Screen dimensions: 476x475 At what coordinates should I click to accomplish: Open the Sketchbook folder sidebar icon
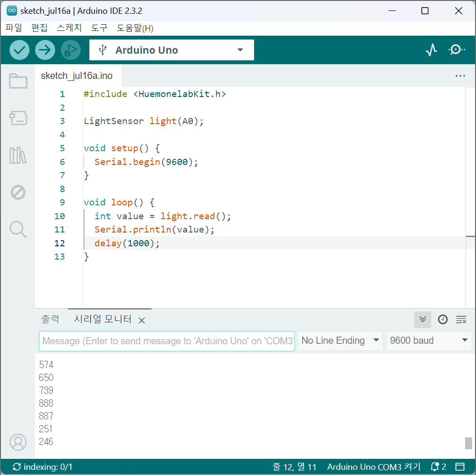[18, 81]
